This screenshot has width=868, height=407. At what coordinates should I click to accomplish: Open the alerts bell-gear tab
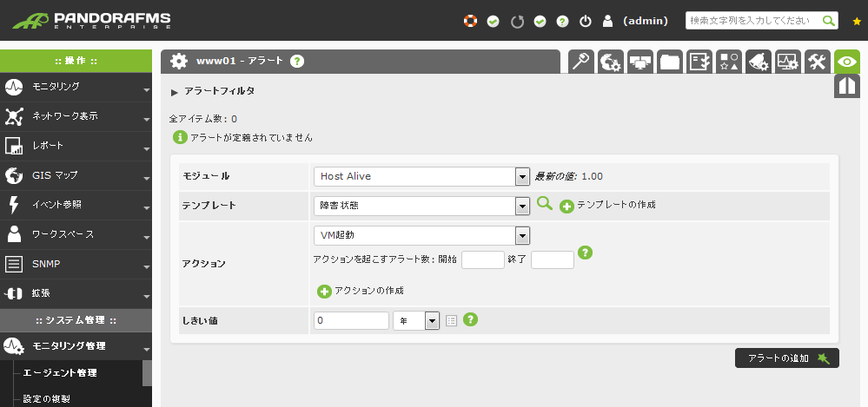pos(759,62)
